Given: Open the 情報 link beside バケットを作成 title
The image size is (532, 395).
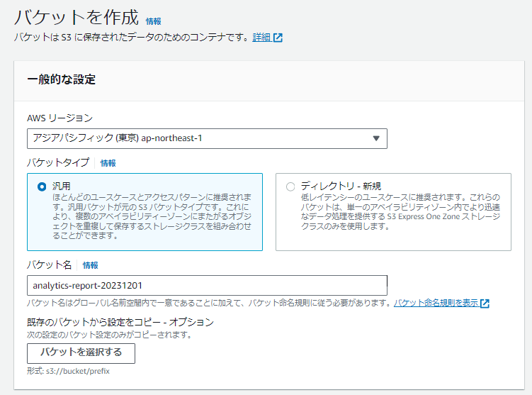Looking at the screenshot, I should tap(153, 21).
